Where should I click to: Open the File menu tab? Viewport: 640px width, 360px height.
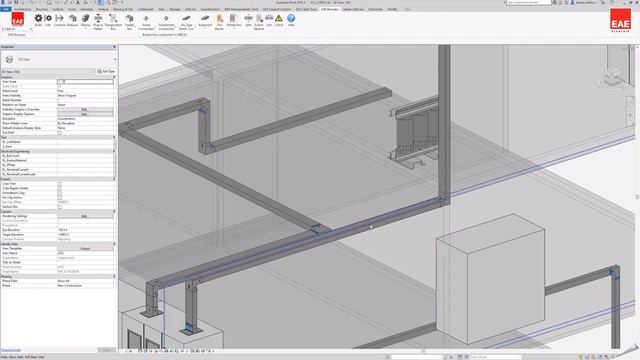coord(6,9)
